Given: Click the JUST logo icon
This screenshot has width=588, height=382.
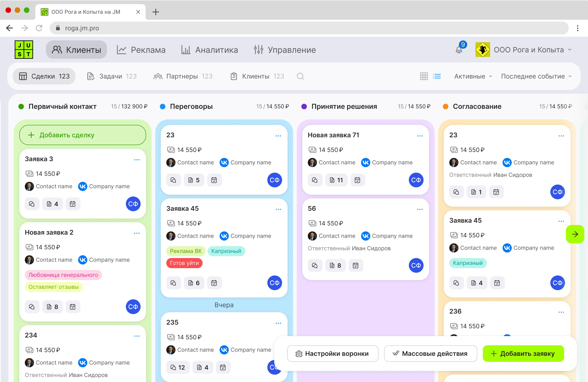Looking at the screenshot, I should (24, 50).
